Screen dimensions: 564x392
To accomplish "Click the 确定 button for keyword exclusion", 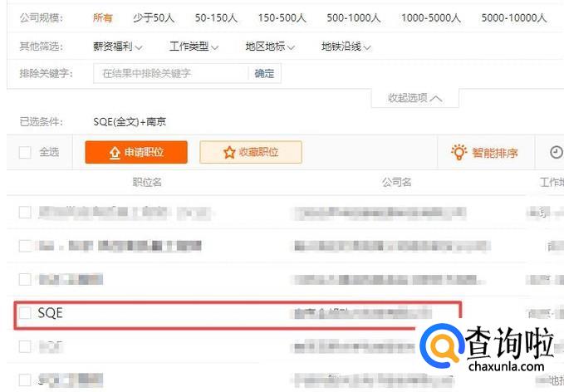I will (x=264, y=73).
